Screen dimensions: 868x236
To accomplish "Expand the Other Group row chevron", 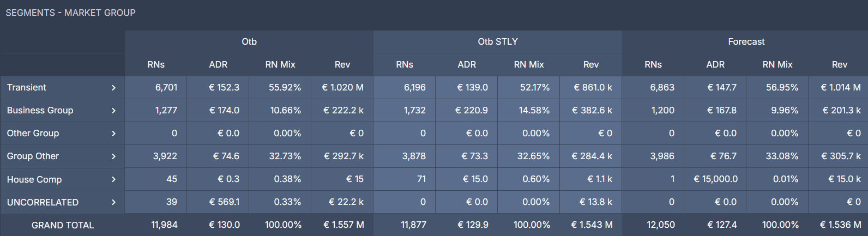I will tap(113, 134).
